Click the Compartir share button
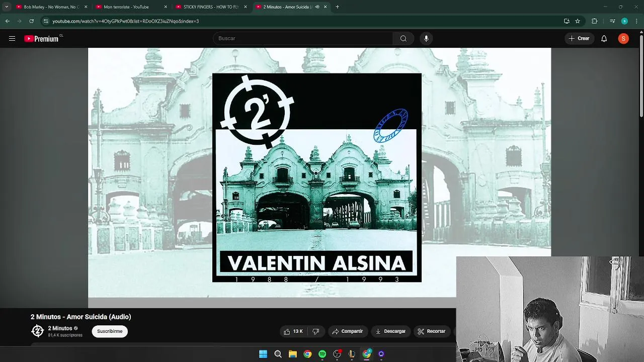 coord(348,331)
